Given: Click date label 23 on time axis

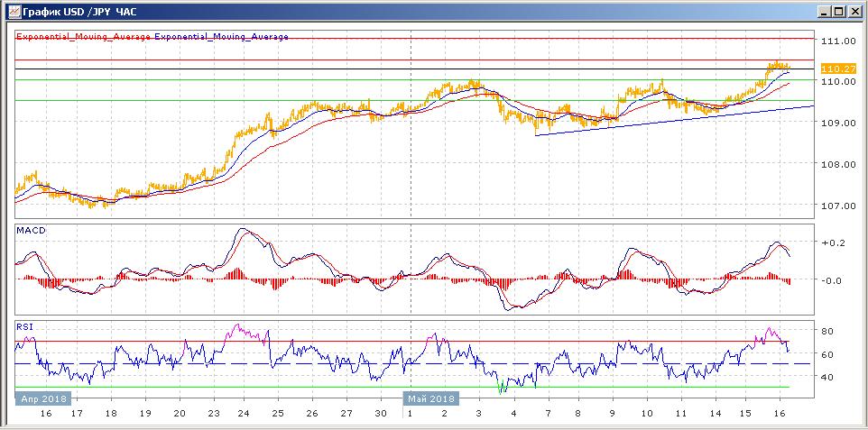Looking at the screenshot, I should point(214,414).
